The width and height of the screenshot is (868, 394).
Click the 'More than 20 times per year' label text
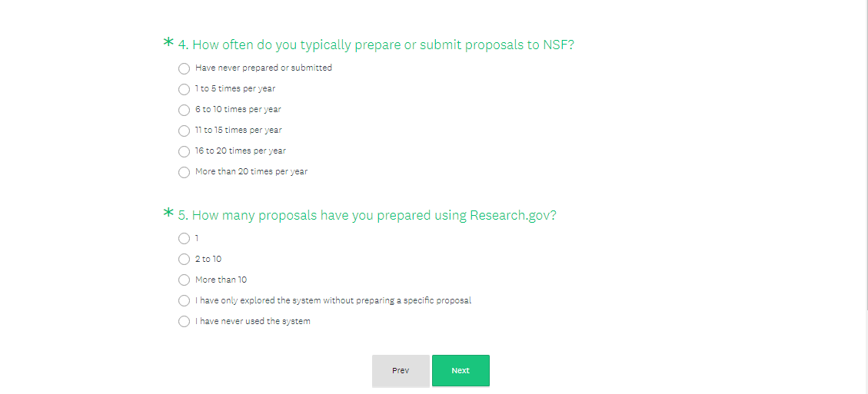click(251, 172)
